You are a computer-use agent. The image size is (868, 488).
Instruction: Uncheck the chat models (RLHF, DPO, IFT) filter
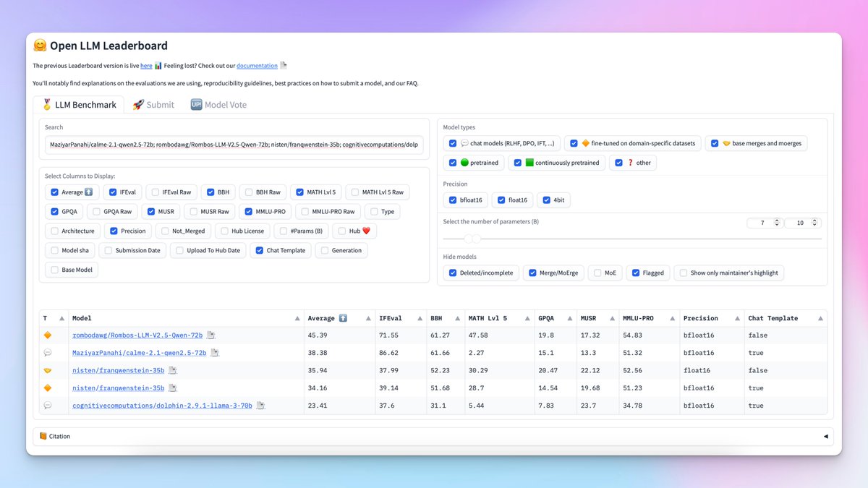453,143
